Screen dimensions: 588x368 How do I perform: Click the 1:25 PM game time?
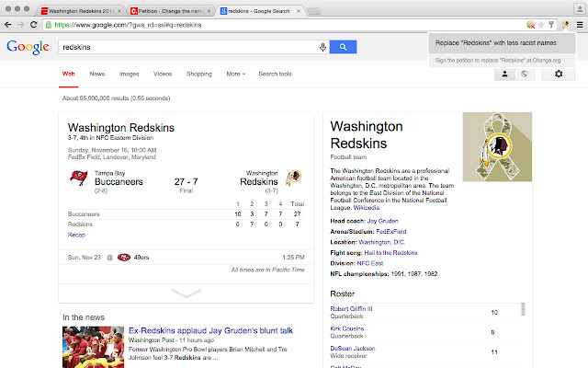[293, 258]
